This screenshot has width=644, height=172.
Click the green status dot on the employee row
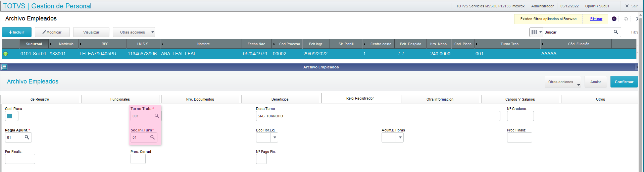click(5, 54)
